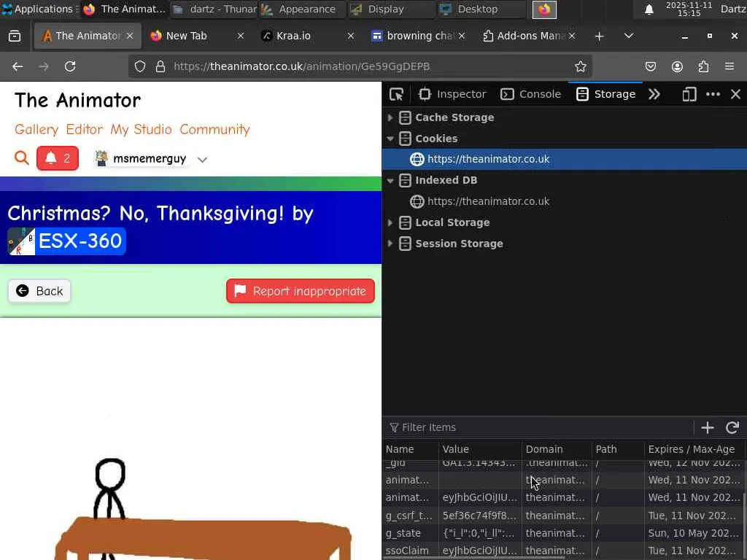Open the Community link
This screenshot has height=560, width=747.
[214, 130]
